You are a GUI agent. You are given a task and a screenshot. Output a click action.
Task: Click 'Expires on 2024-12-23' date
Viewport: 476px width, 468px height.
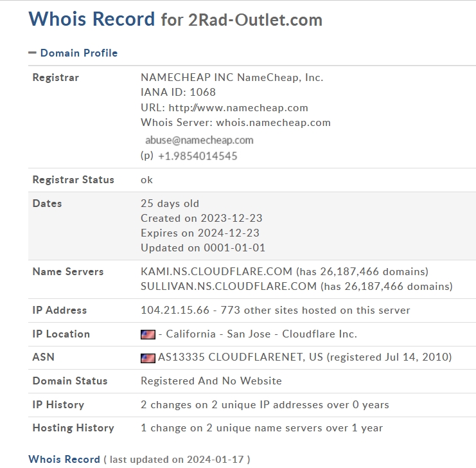(200, 233)
